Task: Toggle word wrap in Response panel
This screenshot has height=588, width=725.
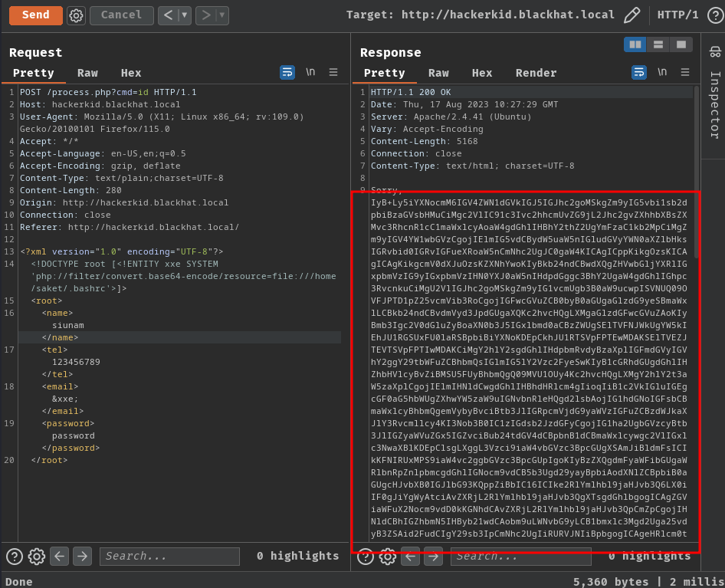Action: (x=639, y=72)
